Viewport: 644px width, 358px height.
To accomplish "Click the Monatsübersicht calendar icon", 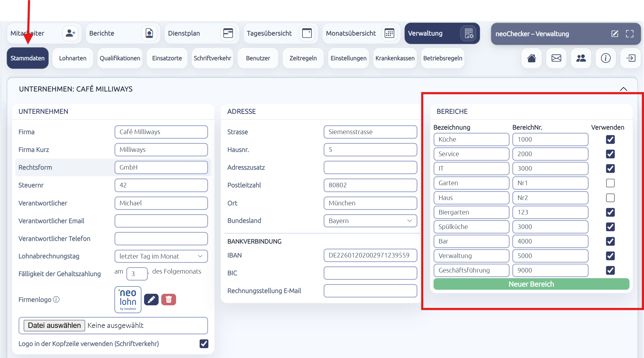I will point(389,33).
